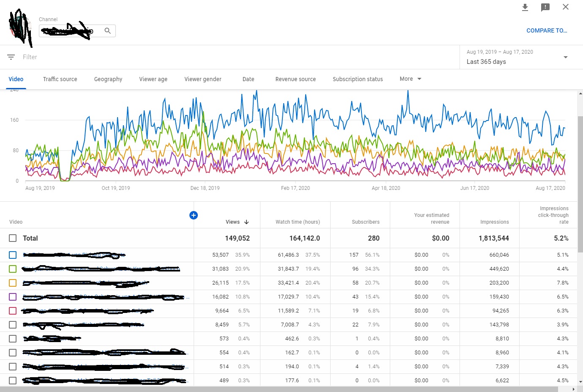Click the COMPARE TO... button
583x392 pixels.
click(x=547, y=30)
